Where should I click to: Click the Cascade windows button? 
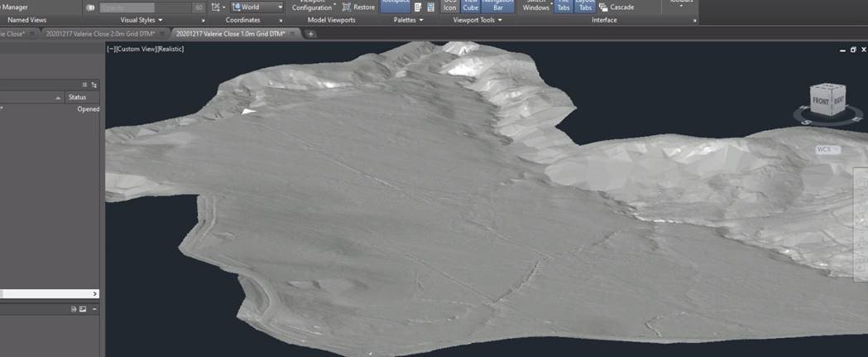coord(616,7)
